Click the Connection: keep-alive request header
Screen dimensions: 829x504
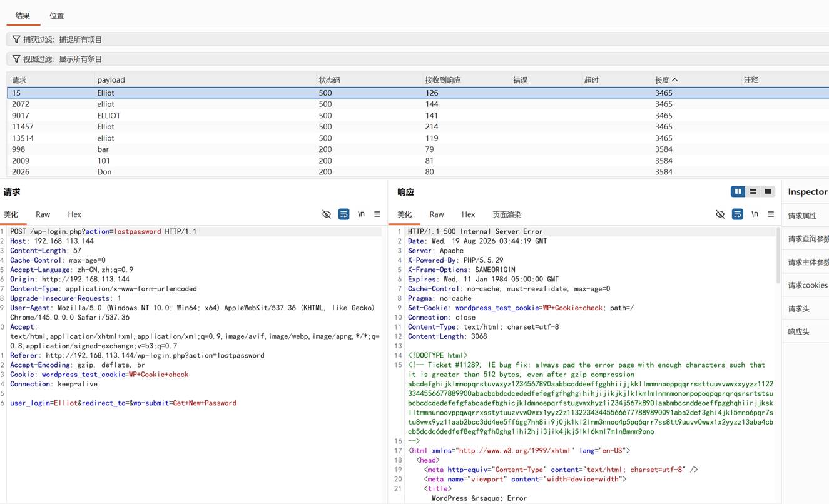coord(54,384)
